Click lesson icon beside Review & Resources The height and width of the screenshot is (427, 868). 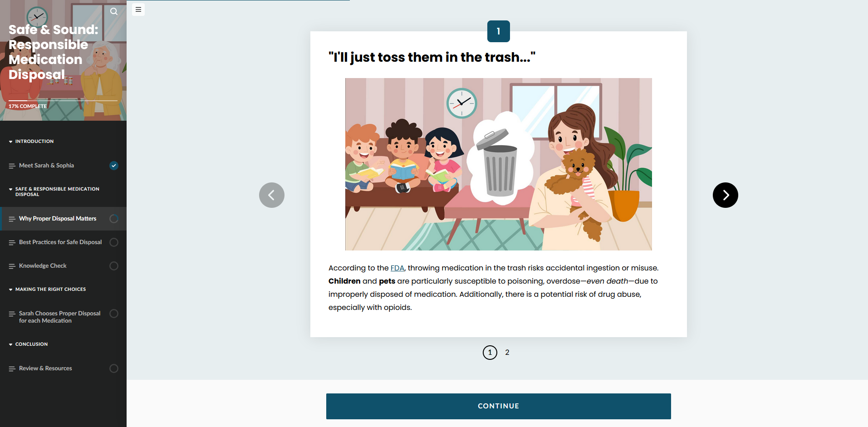tap(12, 369)
